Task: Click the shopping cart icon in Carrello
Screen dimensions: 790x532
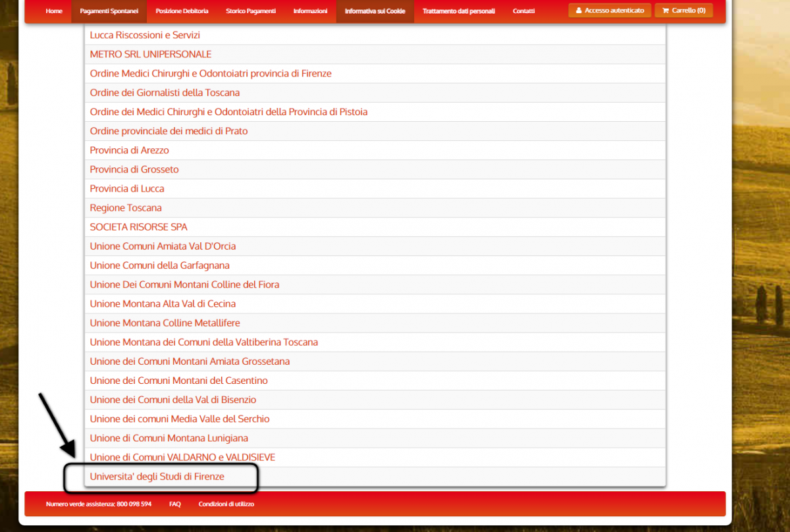Action: [666, 11]
